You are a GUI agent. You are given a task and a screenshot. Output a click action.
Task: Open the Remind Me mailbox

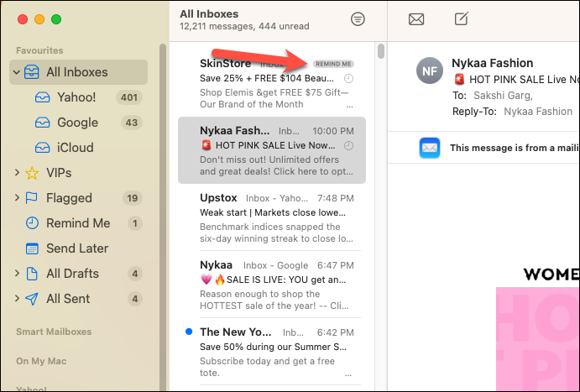tap(78, 223)
